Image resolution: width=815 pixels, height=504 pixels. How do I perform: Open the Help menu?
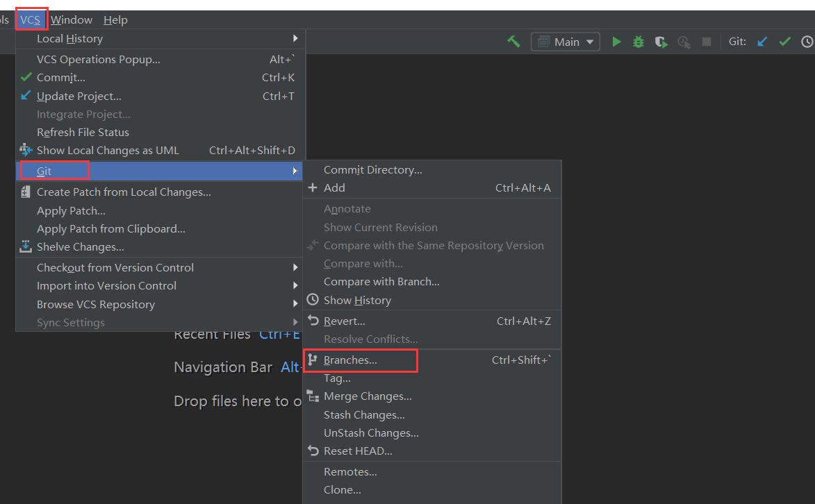tap(115, 19)
